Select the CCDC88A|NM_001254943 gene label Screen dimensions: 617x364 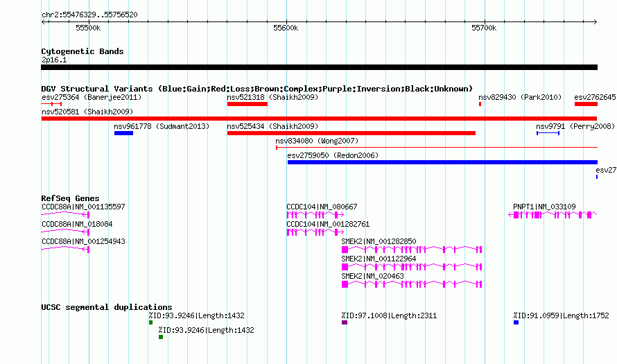click(83, 241)
